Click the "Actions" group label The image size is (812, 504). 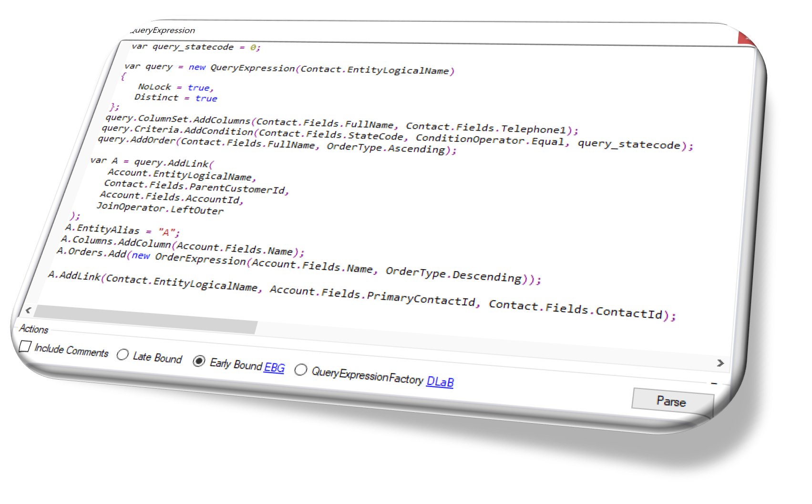point(34,329)
